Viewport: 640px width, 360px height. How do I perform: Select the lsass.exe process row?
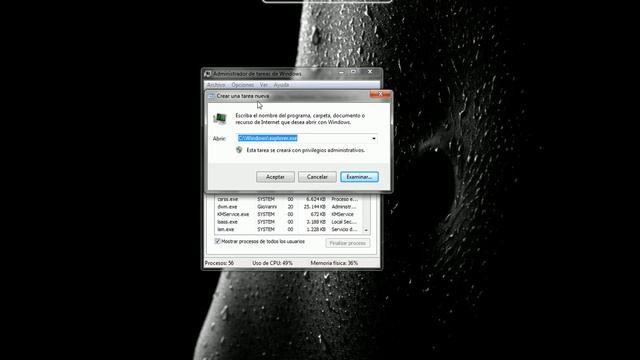(x=289, y=222)
